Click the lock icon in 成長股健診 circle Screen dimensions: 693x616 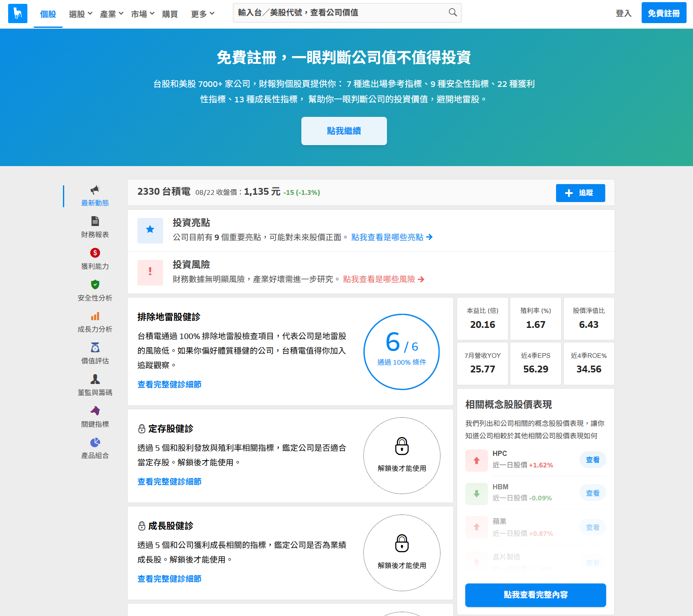point(402,543)
